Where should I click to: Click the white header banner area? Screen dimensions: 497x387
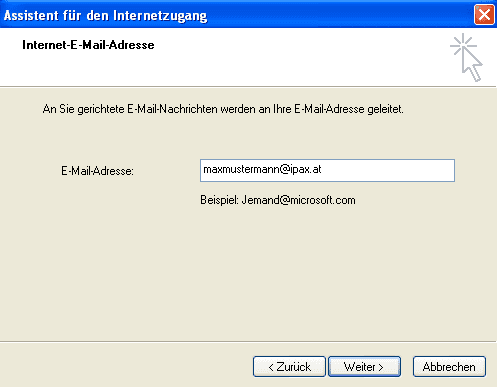[248, 57]
